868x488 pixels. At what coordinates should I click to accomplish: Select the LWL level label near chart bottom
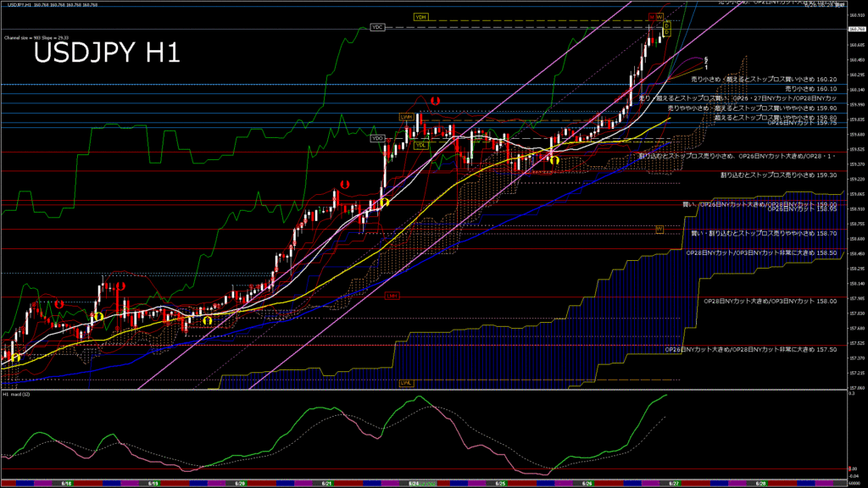tap(406, 383)
